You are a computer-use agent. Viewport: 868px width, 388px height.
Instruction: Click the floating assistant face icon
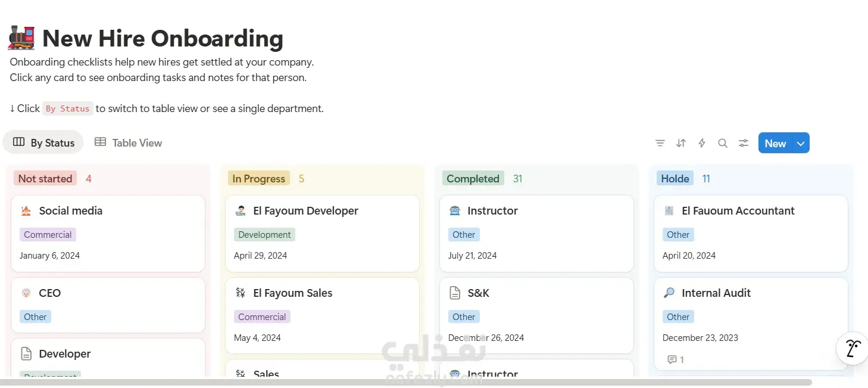tap(853, 348)
